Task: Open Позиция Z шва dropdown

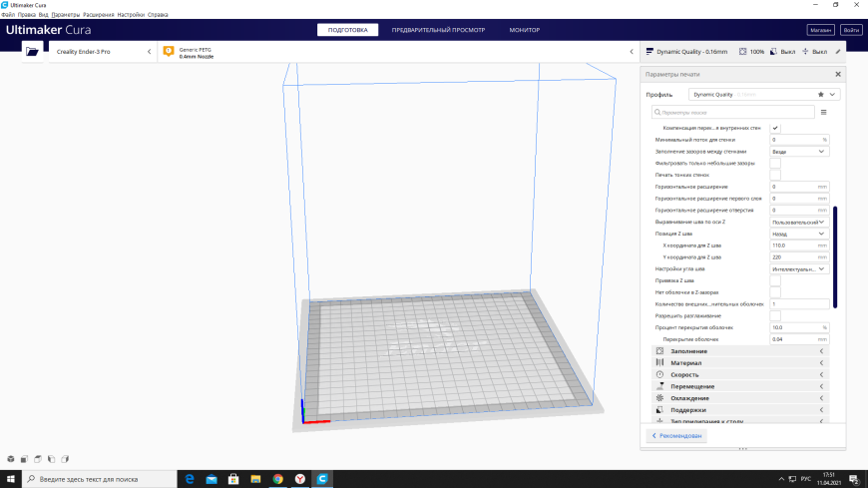Action: pos(799,234)
